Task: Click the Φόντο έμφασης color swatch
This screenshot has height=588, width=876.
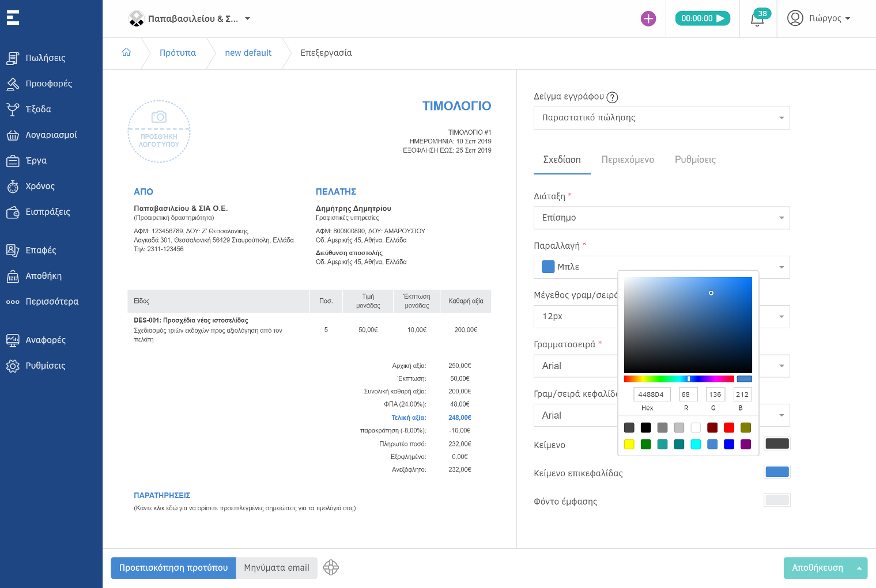Action: coord(777,500)
